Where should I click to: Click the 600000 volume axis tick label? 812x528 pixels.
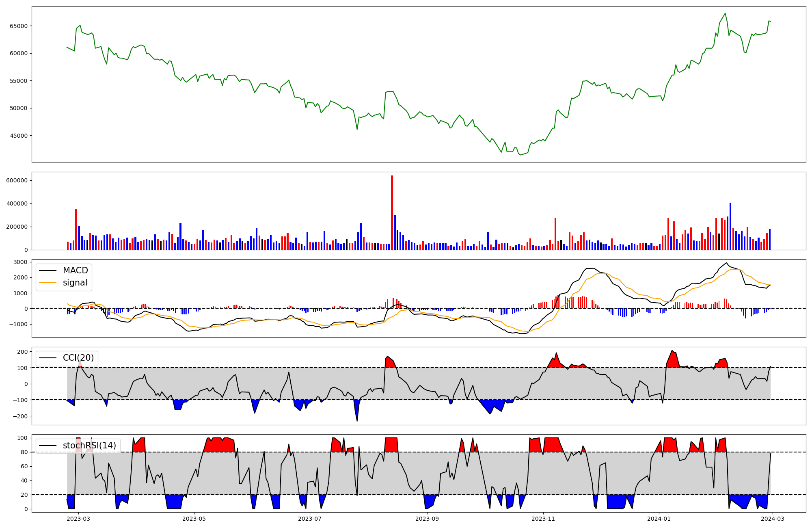click(x=17, y=180)
